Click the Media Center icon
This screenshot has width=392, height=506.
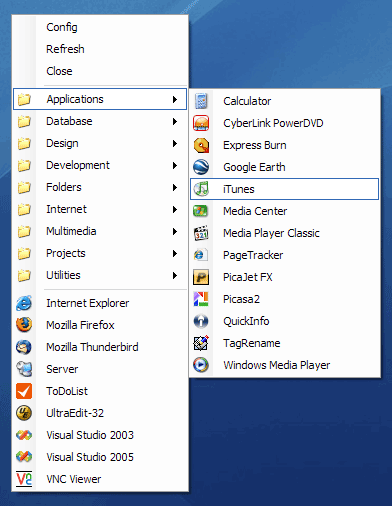coord(200,211)
